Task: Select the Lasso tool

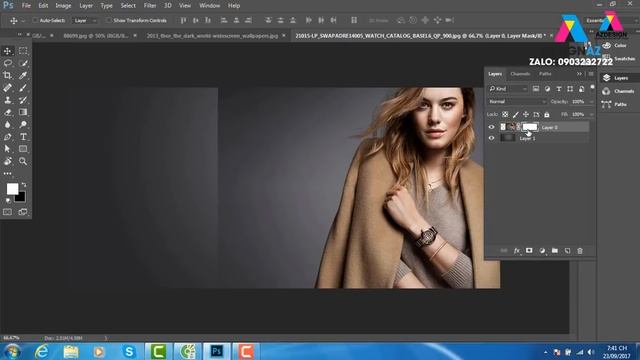Action: point(7,63)
